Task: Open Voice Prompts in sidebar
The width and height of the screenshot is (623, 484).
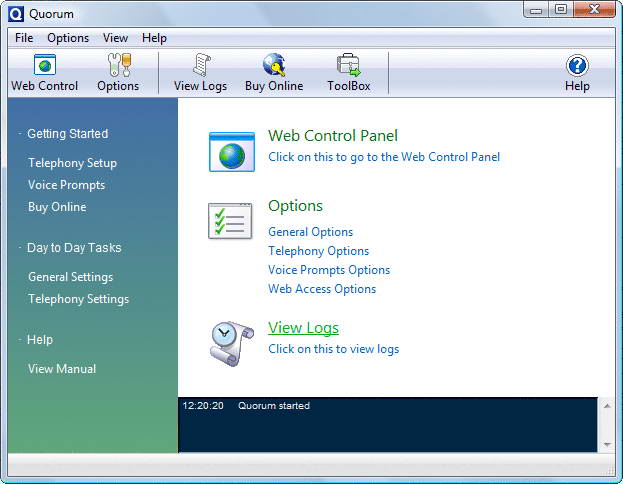Action: coord(66,185)
